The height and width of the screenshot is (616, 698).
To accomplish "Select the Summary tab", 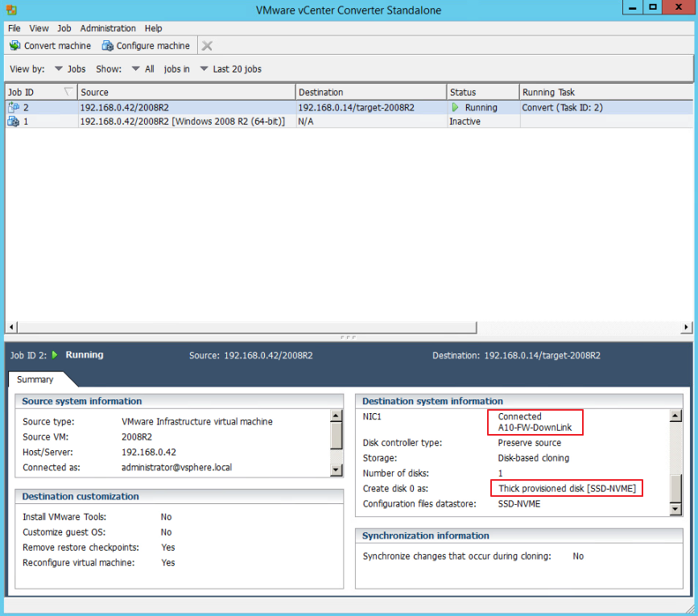I will click(37, 379).
